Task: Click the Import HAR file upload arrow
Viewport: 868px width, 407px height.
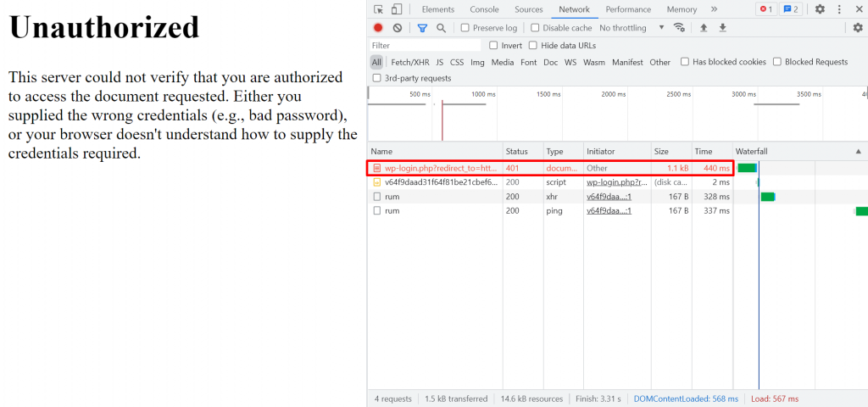Action: 704,28
